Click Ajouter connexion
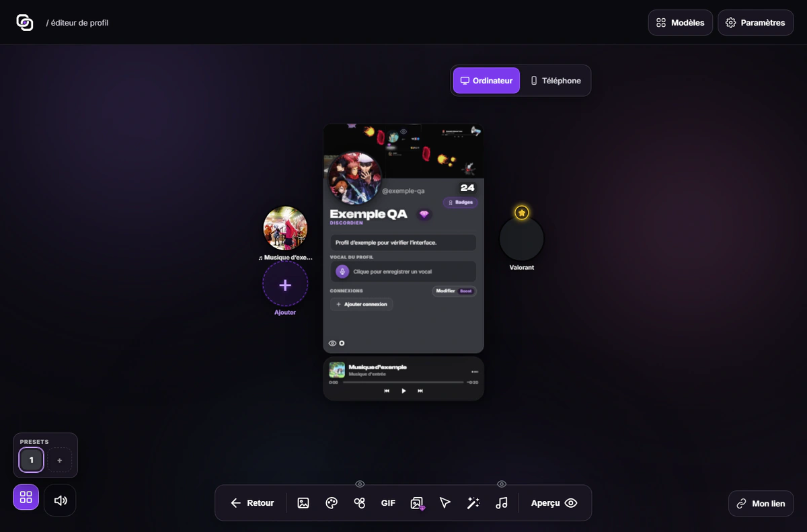Screen dimensions: 807x532 pos(361,305)
